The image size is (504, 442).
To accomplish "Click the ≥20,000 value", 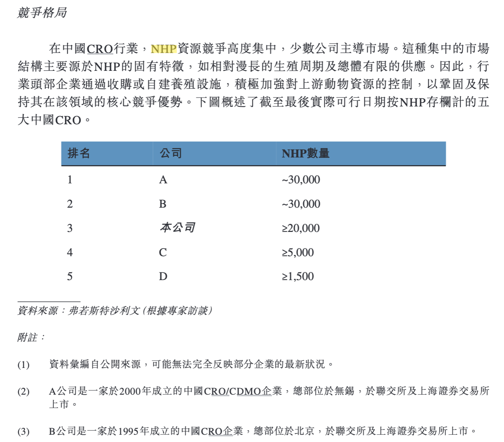I will [301, 228].
